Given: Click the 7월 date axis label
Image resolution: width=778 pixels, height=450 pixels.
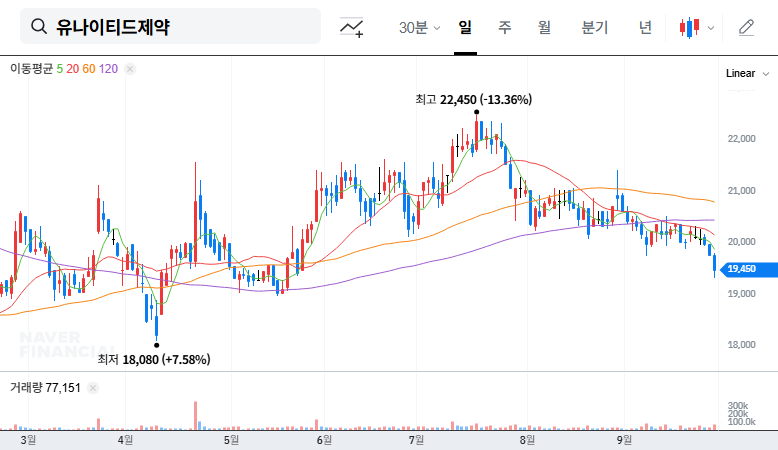Looking at the screenshot, I should point(416,440).
